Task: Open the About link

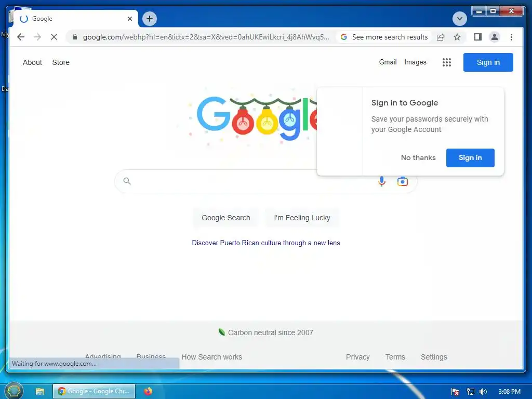Action: pos(32,62)
